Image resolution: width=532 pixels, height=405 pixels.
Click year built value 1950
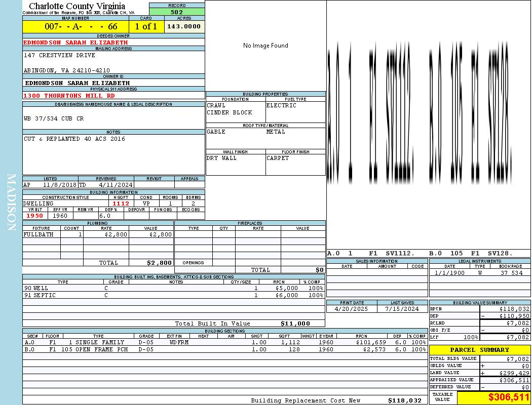click(x=34, y=216)
